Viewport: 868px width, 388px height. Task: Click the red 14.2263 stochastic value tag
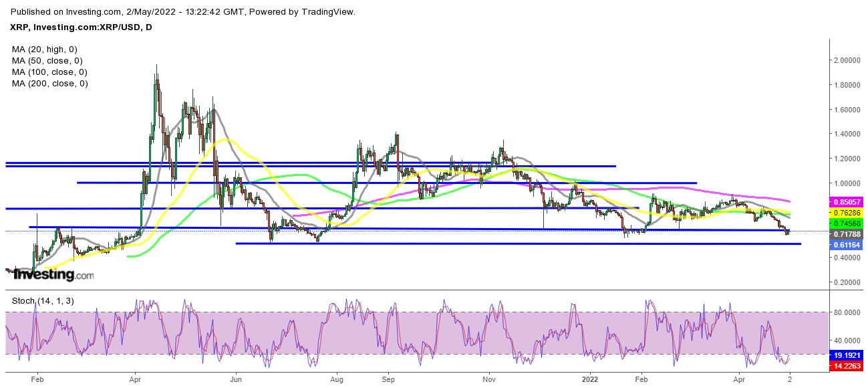(847, 367)
